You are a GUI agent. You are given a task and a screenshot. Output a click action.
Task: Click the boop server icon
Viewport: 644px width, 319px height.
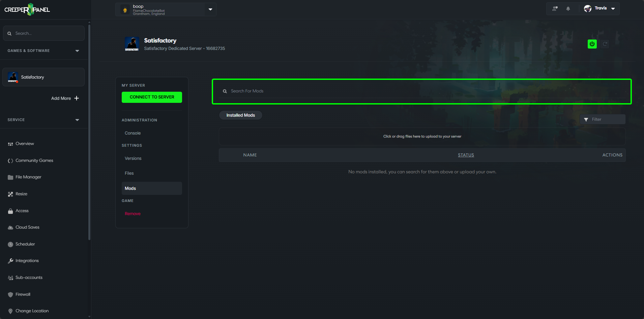point(125,10)
